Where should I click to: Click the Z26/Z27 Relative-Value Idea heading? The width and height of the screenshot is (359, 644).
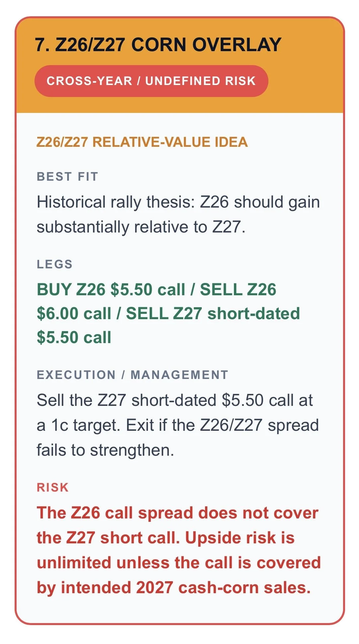pyautogui.click(x=142, y=142)
